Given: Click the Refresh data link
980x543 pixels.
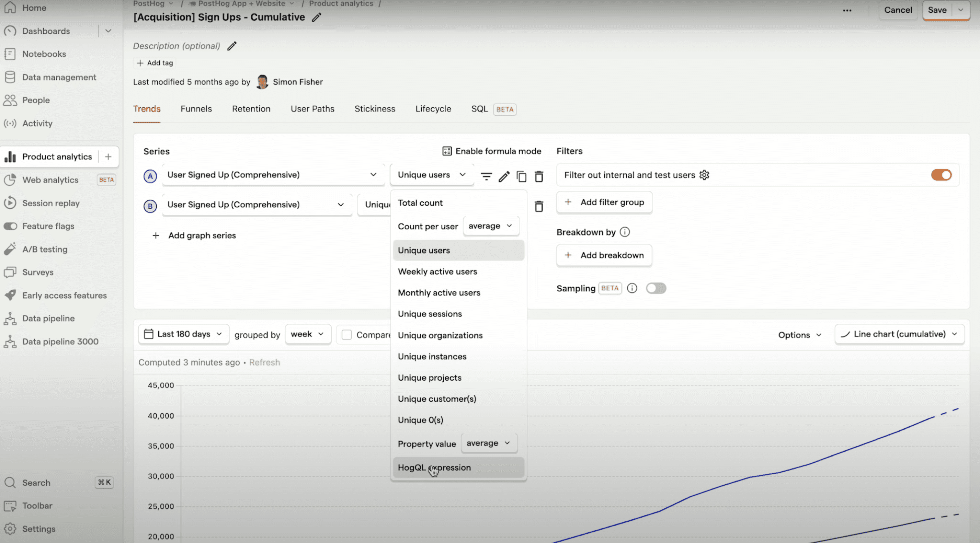Looking at the screenshot, I should coord(264,362).
